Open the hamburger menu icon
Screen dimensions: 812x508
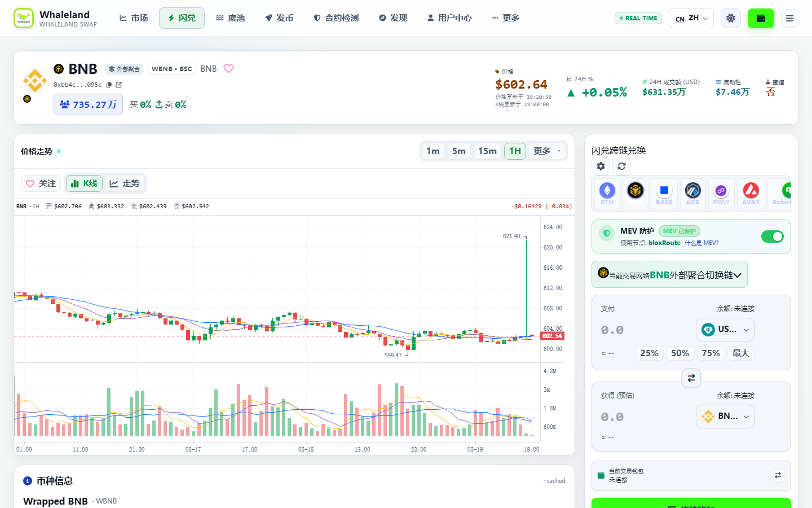click(789, 18)
